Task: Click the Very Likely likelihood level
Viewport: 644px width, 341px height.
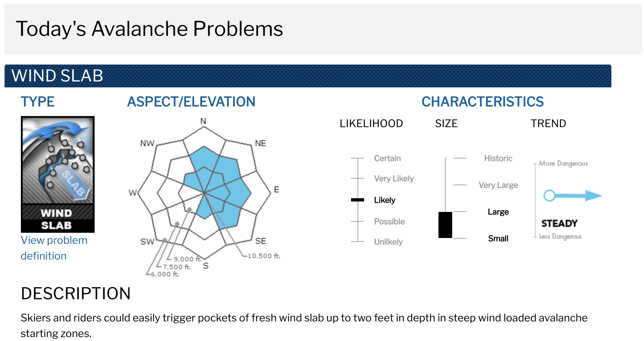Action: [394, 179]
